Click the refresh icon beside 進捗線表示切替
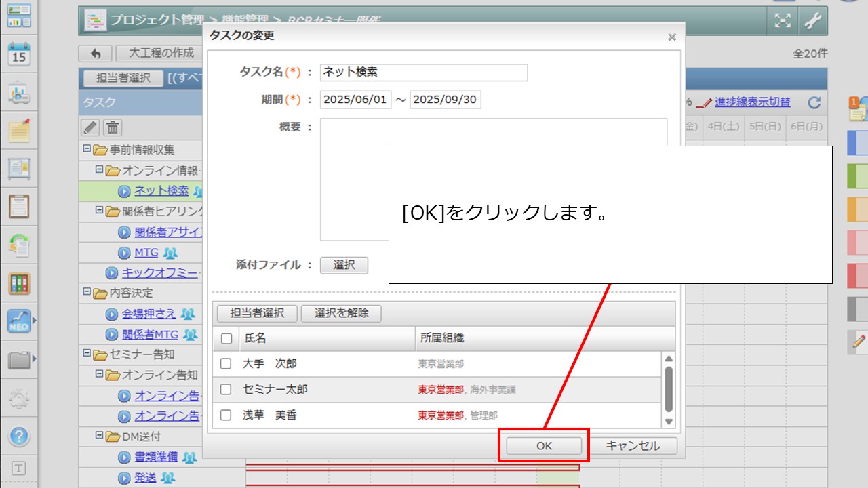 pos(814,103)
